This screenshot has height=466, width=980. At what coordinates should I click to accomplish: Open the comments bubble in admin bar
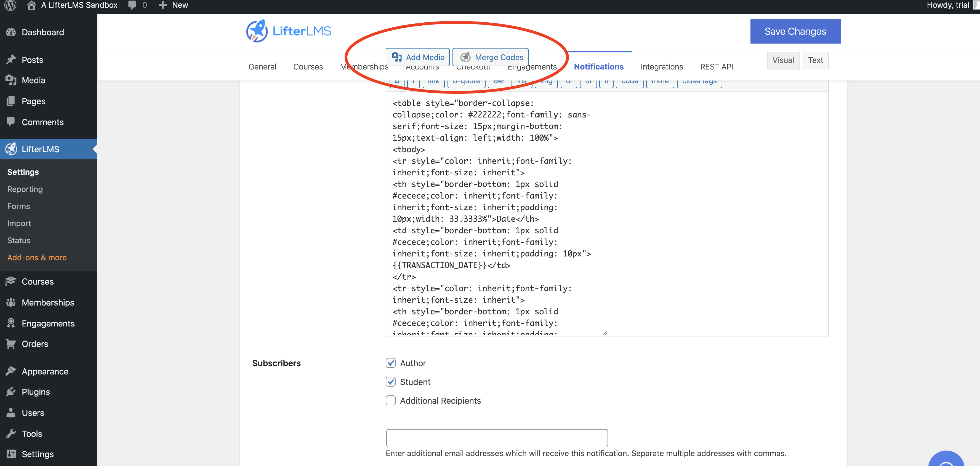(x=132, y=5)
